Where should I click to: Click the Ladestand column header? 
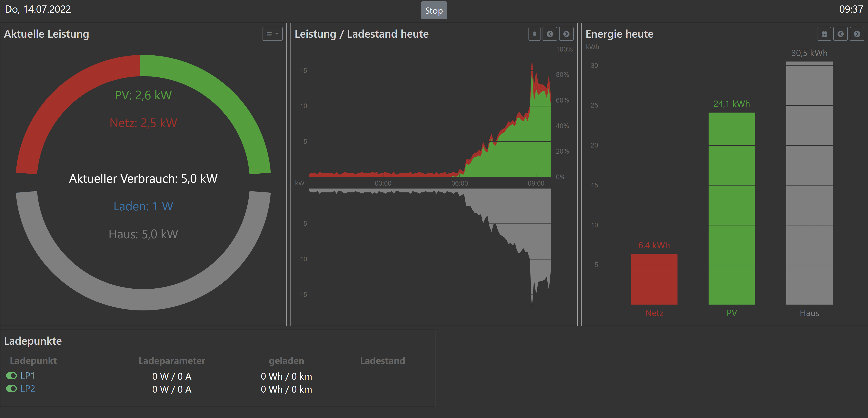pyautogui.click(x=382, y=361)
